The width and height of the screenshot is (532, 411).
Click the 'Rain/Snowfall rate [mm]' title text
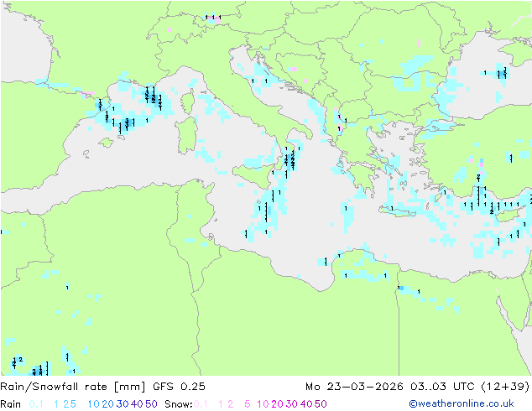[73, 387]
